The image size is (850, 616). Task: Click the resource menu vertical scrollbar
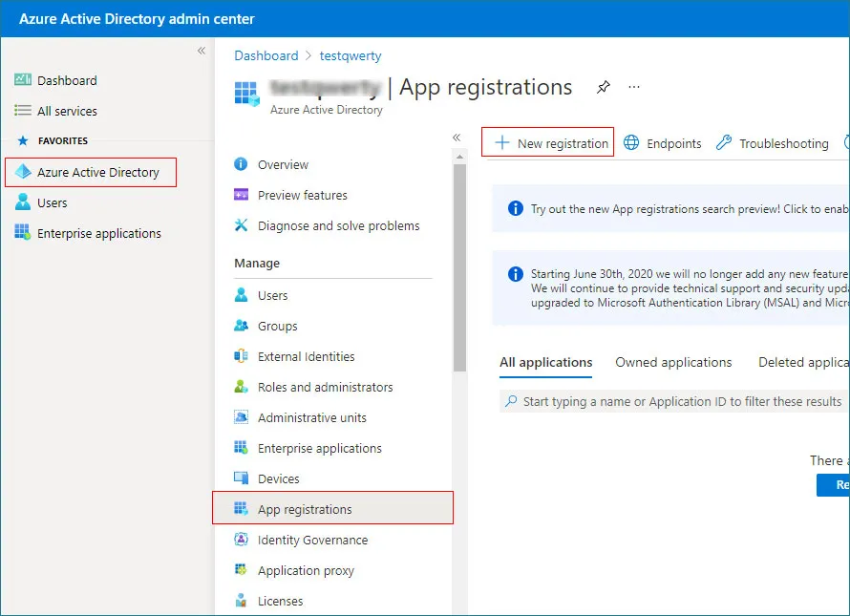coord(459,267)
